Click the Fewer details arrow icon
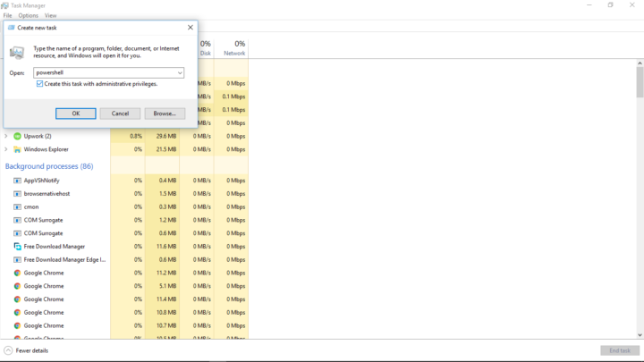Screen dimensions: 644x362 pos(8,350)
